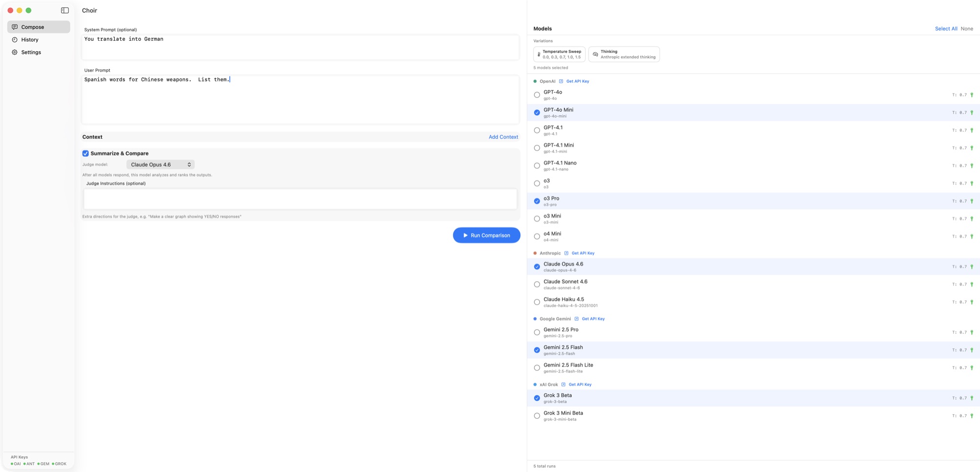
Task: Click the green OAI API key status dot
Action: tap(12, 464)
